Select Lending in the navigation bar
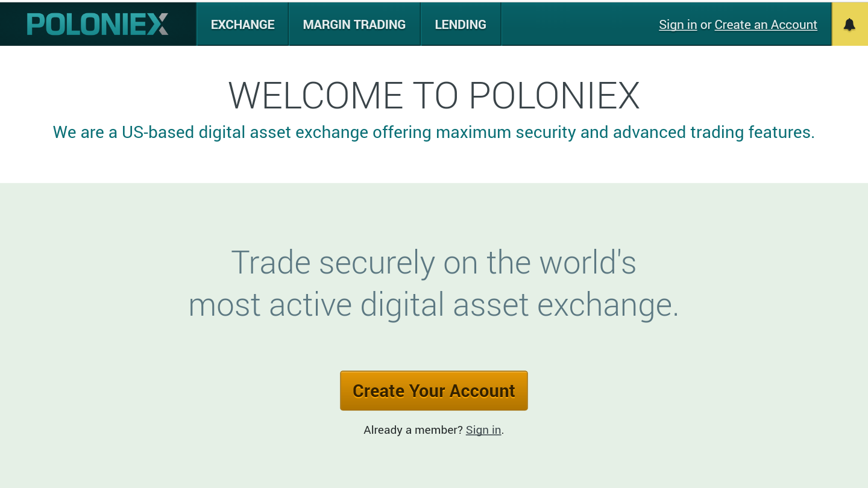868x488 pixels. (461, 25)
